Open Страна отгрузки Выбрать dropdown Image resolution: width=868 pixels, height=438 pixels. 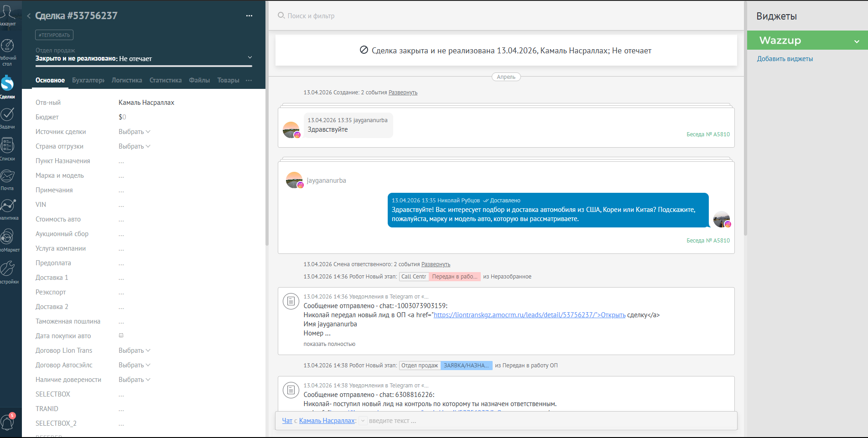tap(135, 146)
